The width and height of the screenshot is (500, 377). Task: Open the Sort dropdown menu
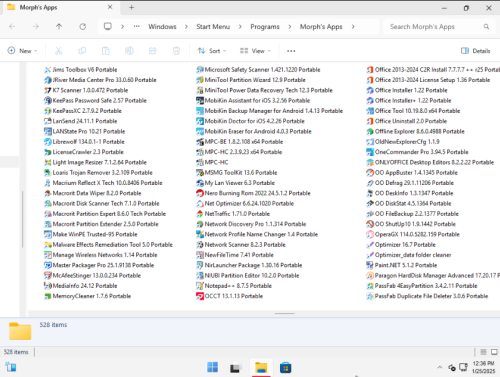pos(212,51)
